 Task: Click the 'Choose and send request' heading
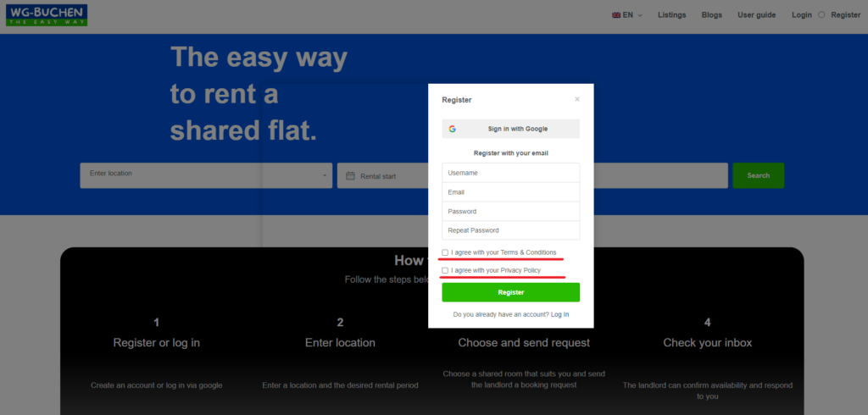[x=524, y=342]
